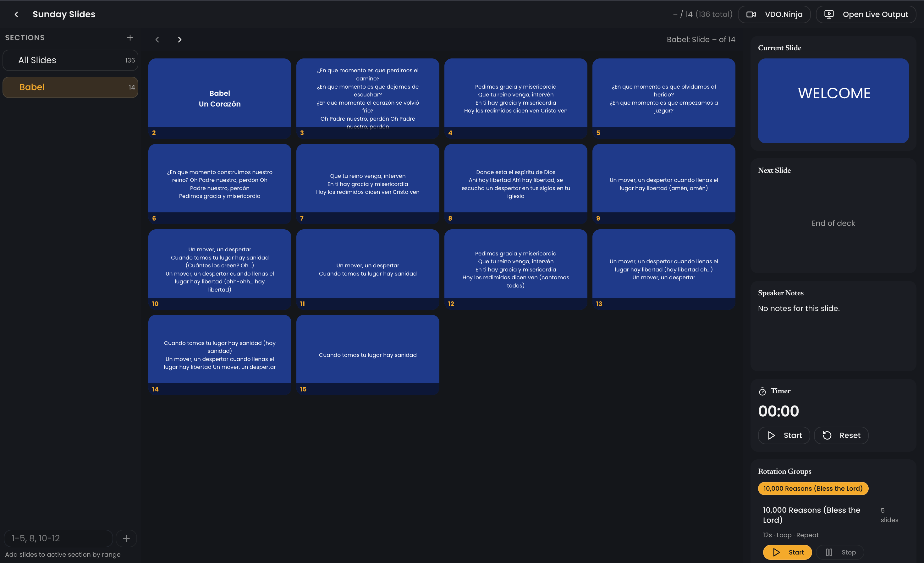924x563 pixels.
Task: Select the Babel section
Action: pos(70,87)
